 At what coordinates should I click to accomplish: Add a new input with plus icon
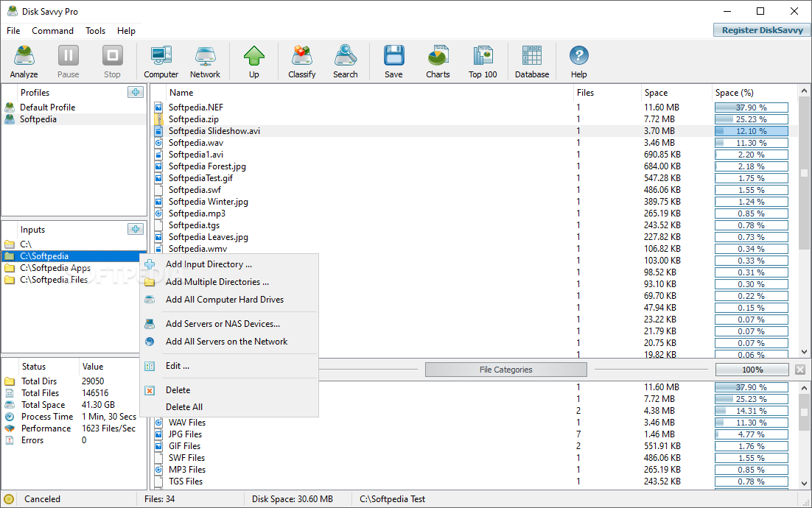pos(135,229)
